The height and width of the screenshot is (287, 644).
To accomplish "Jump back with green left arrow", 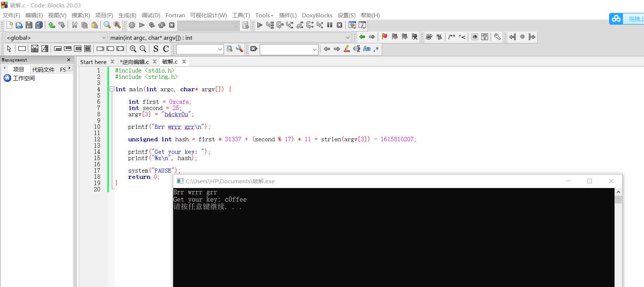I will tap(362, 37).
